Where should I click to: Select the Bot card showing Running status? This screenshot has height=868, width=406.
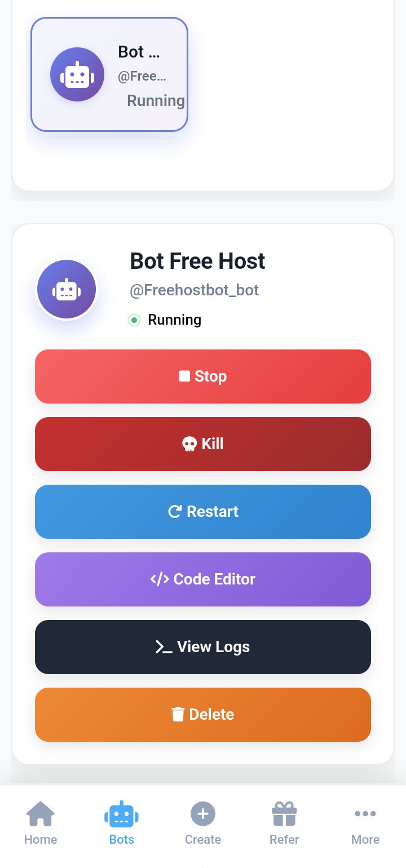(x=109, y=74)
